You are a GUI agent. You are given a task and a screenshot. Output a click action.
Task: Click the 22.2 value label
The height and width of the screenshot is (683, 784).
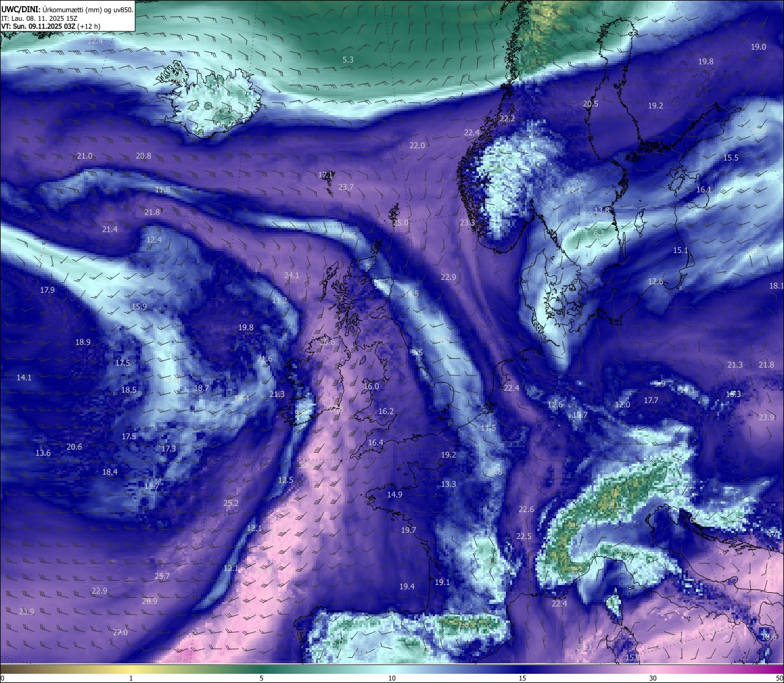507,118
